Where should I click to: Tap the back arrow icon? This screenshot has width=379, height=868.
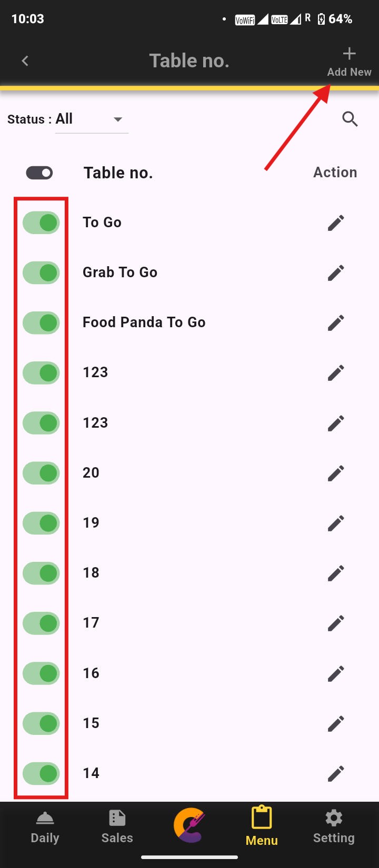[25, 61]
